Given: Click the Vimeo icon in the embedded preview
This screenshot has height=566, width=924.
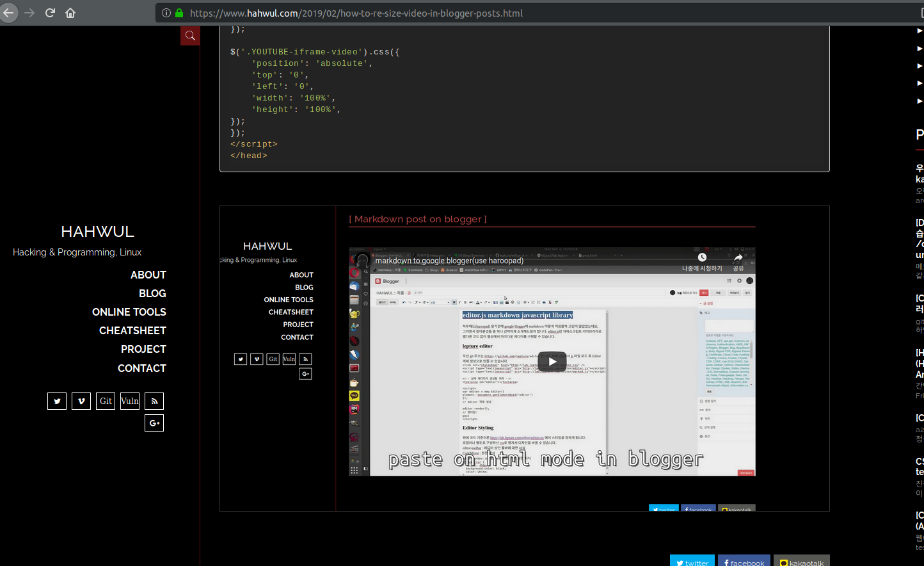Looking at the screenshot, I should 257,359.
